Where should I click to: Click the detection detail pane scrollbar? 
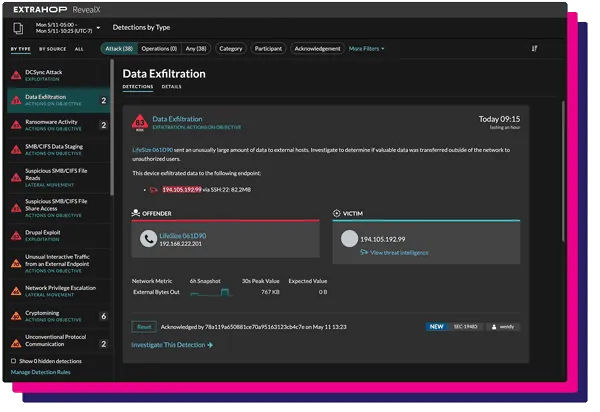pyautogui.click(x=563, y=171)
